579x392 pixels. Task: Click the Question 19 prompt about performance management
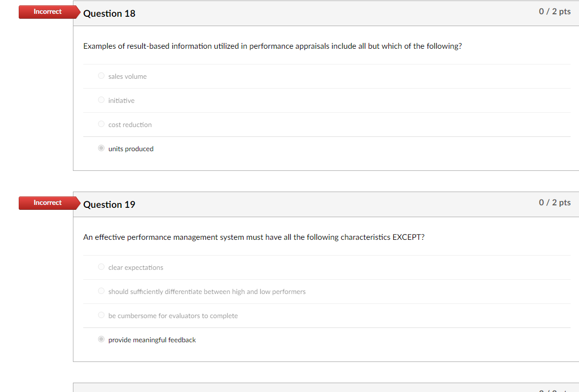click(253, 237)
